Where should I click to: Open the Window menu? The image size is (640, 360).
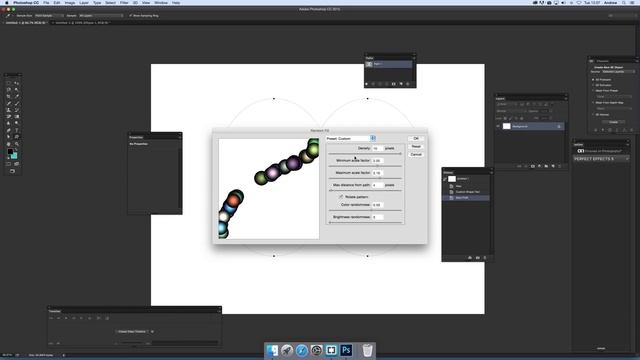point(161,2)
